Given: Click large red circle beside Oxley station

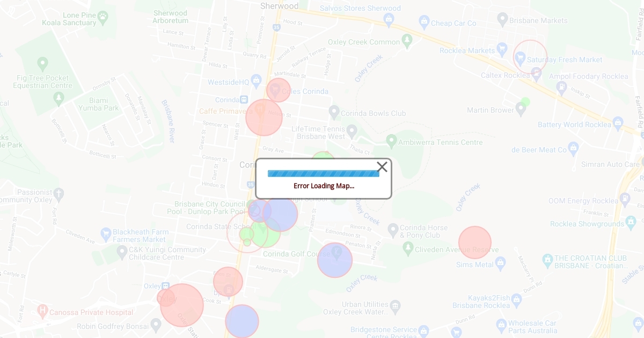Looking at the screenshot, I should [182, 305].
